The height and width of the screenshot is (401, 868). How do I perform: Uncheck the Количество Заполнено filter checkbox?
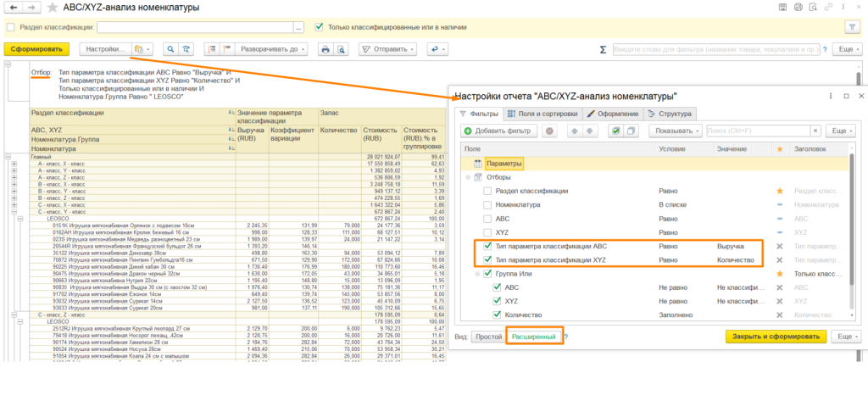point(497,315)
